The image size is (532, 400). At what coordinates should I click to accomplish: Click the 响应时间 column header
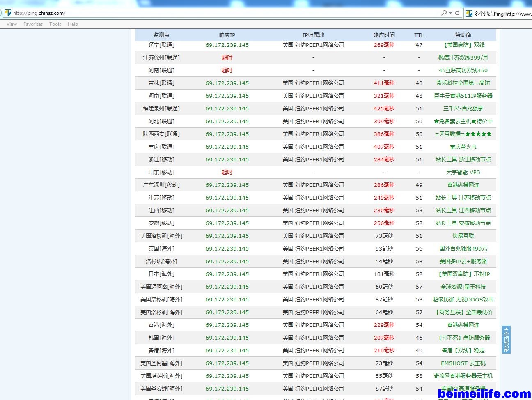click(384, 35)
